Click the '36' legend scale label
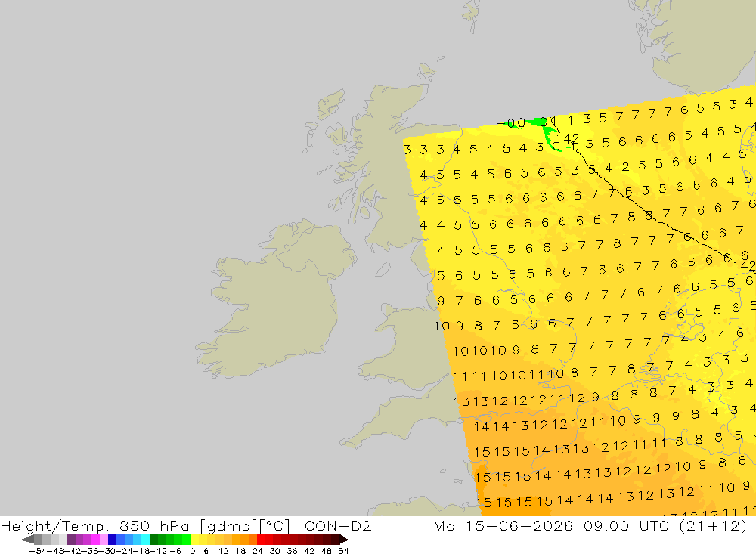 292,551
